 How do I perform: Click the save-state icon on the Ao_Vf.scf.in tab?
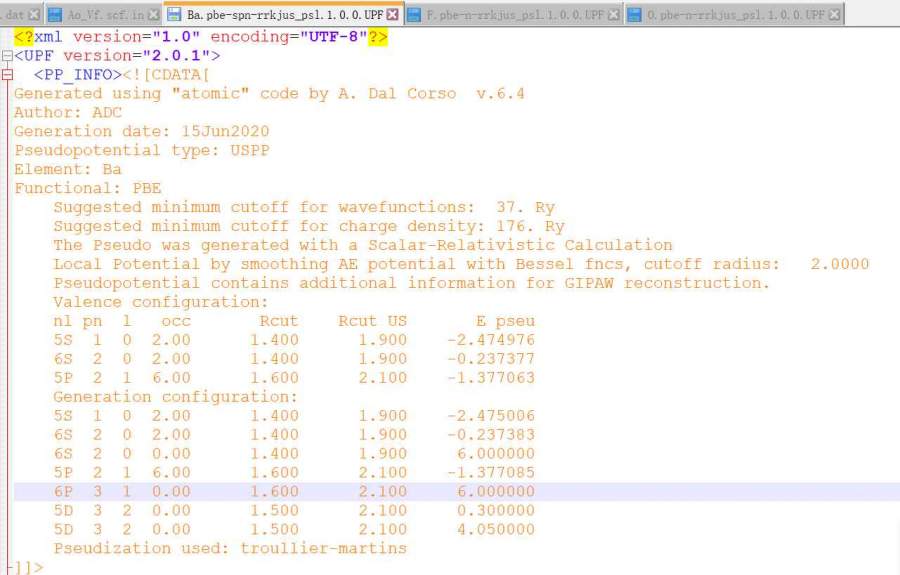pos(55,14)
